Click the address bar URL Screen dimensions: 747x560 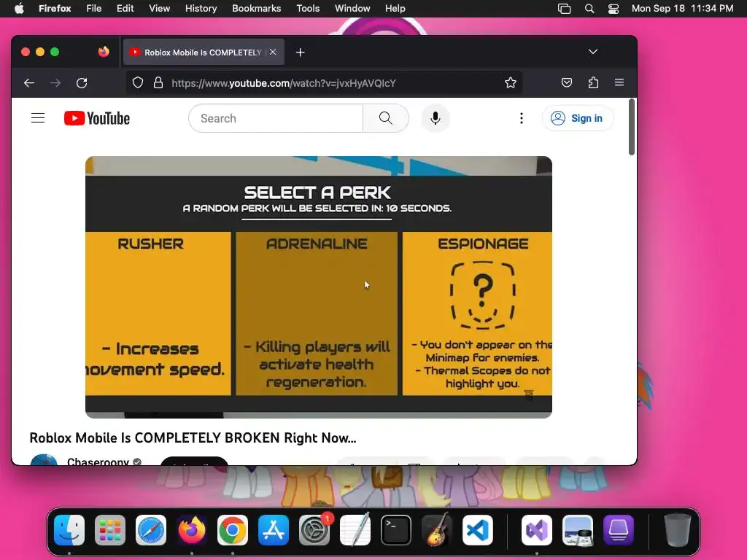(x=284, y=83)
